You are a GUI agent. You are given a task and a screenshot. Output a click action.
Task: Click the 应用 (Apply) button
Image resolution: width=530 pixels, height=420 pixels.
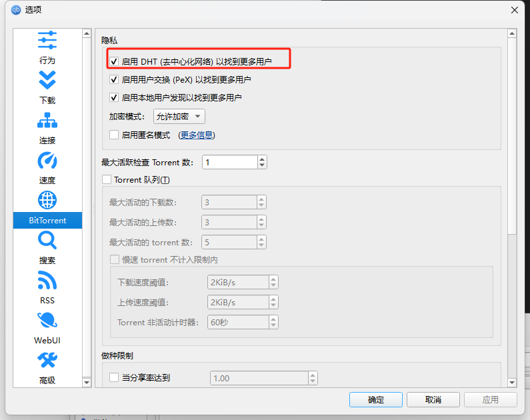[491, 400]
